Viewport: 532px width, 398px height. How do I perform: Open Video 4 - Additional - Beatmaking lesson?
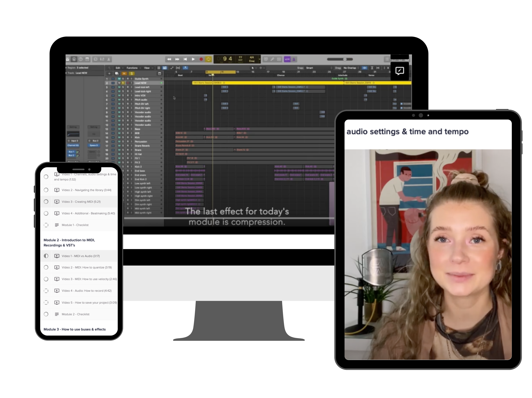(x=79, y=213)
